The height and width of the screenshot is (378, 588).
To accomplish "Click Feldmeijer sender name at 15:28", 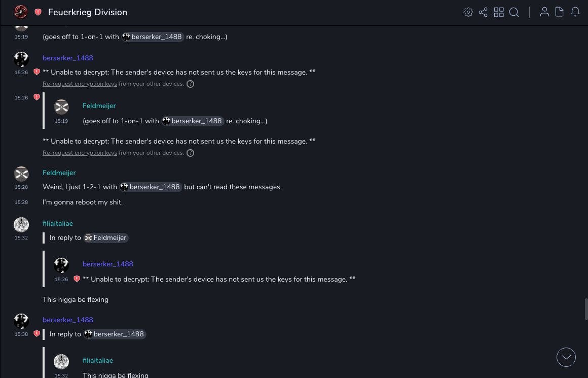I will pos(59,173).
